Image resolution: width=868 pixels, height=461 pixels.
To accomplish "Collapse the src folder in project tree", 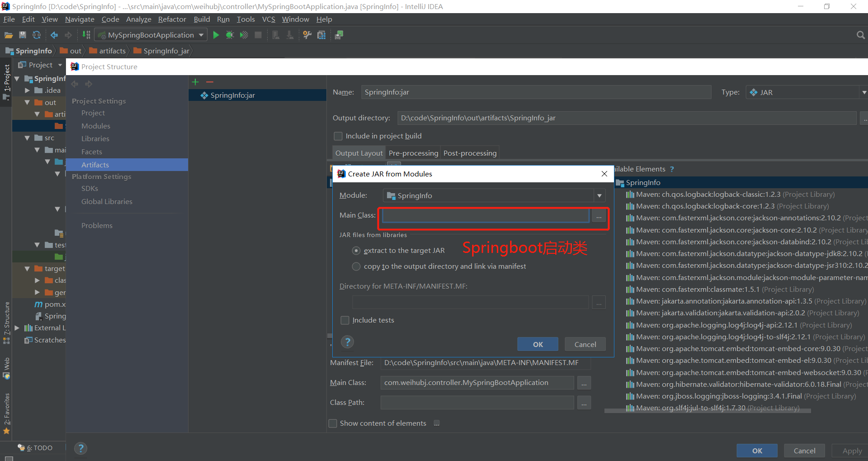I will (27, 138).
